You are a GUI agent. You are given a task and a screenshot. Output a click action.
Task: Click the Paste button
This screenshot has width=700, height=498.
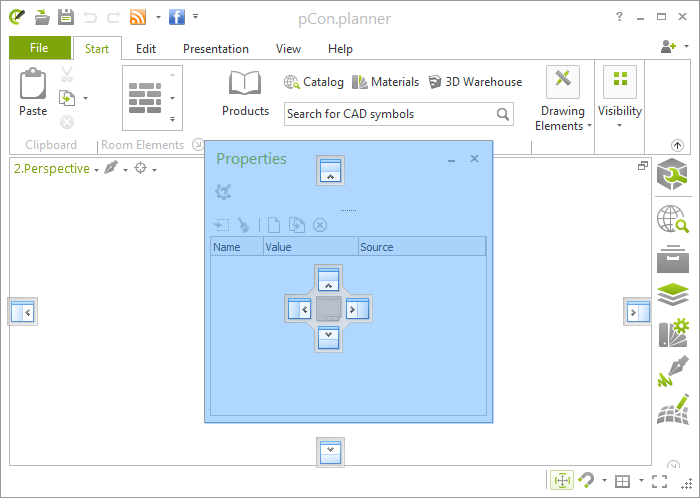tap(33, 92)
